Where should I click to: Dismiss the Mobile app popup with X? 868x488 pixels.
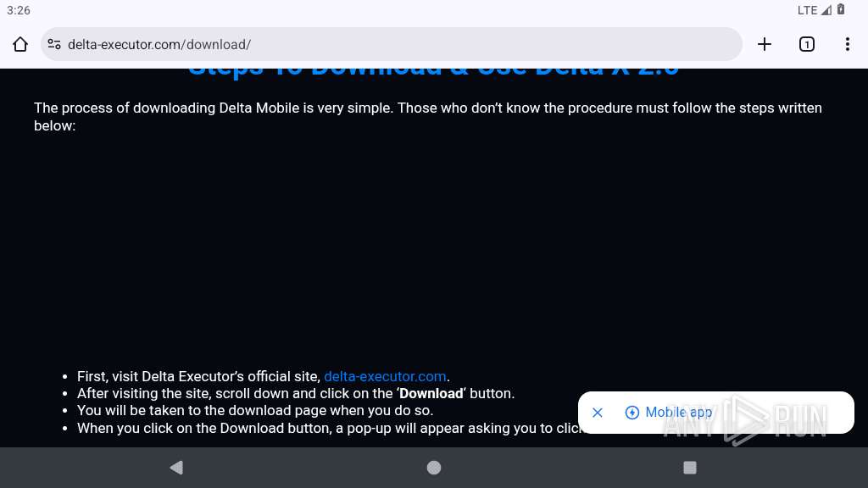pyautogui.click(x=598, y=413)
